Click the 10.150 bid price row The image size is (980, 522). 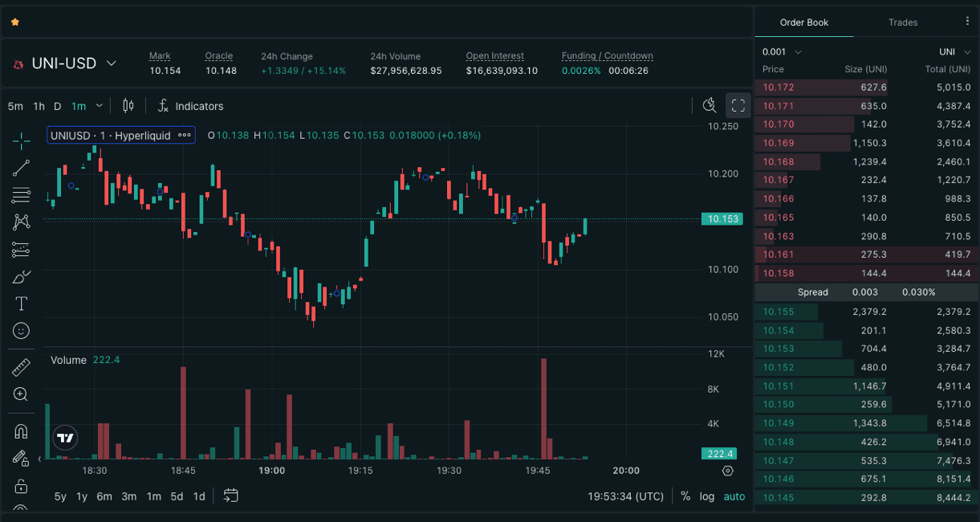pyautogui.click(x=867, y=405)
